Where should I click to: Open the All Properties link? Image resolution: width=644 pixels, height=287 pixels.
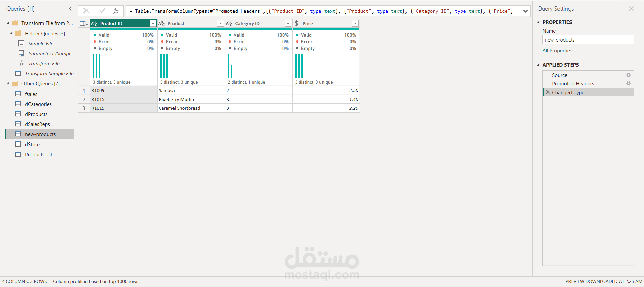pyautogui.click(x=557, y=51)
